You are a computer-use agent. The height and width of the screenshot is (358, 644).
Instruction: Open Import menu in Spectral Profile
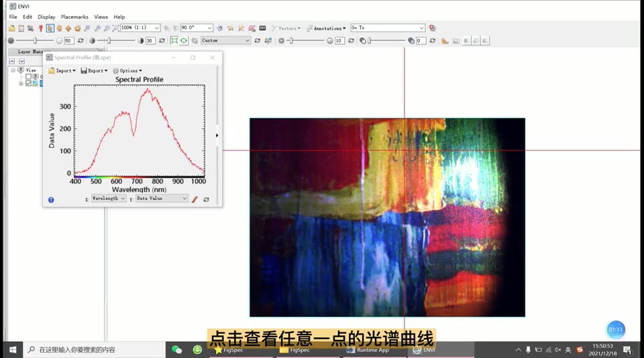(x=62, y=70)
